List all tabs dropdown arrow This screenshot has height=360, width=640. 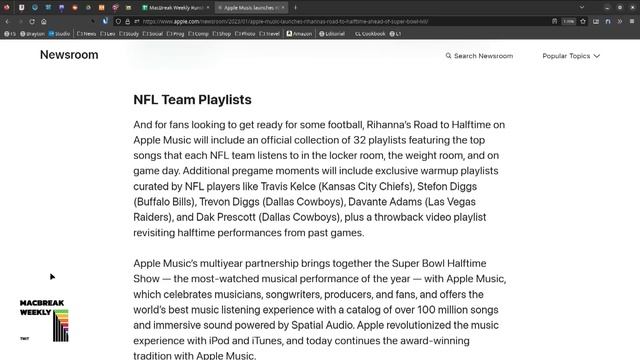[x=582, y=7]
